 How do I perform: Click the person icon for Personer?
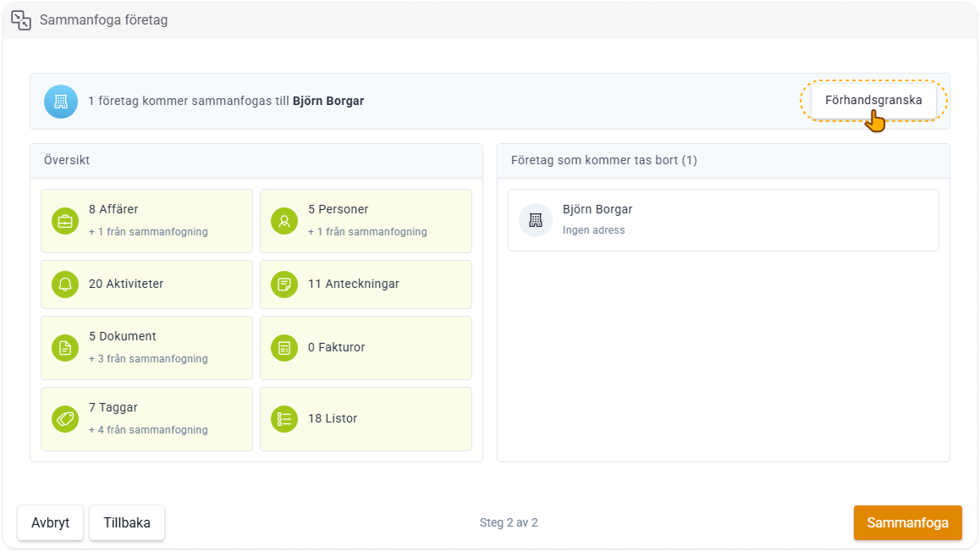[284, 221]
